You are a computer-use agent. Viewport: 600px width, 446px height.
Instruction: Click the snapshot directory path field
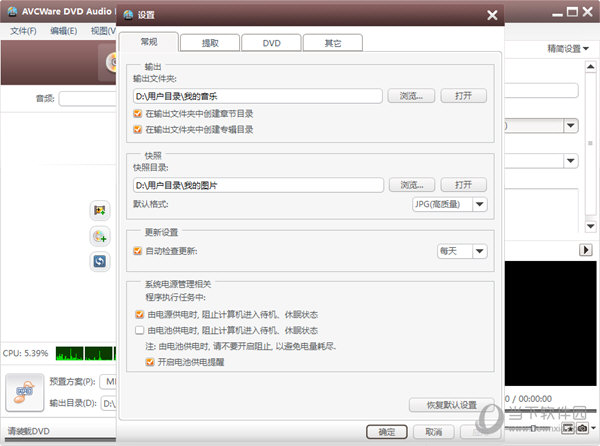[258, 185]
